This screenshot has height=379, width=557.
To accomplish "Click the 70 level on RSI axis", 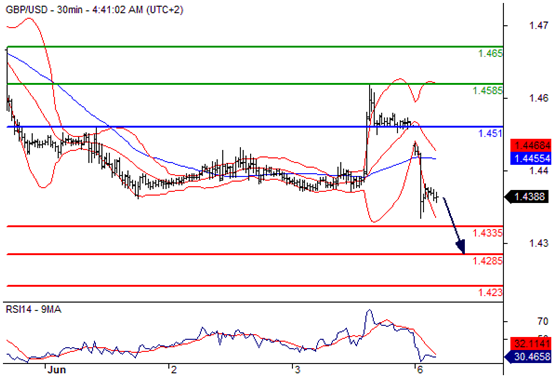I will pyautogui.click(x=543, y=321).
